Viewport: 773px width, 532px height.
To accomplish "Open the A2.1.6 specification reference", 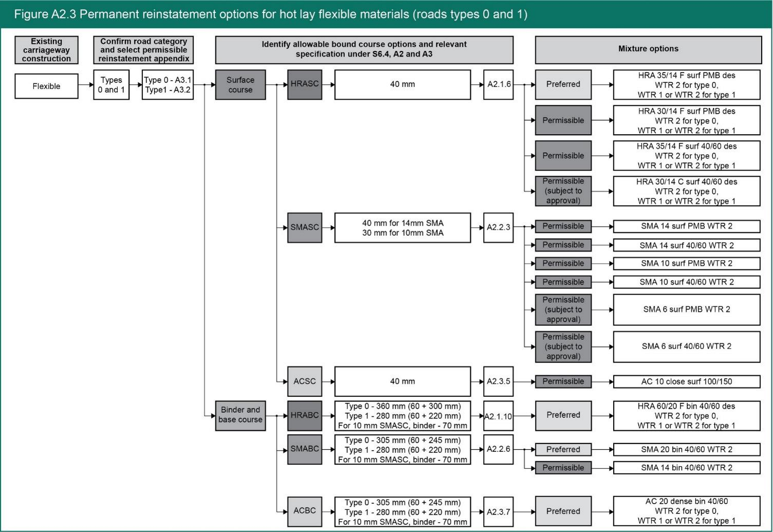I will (x=498, y=84).
